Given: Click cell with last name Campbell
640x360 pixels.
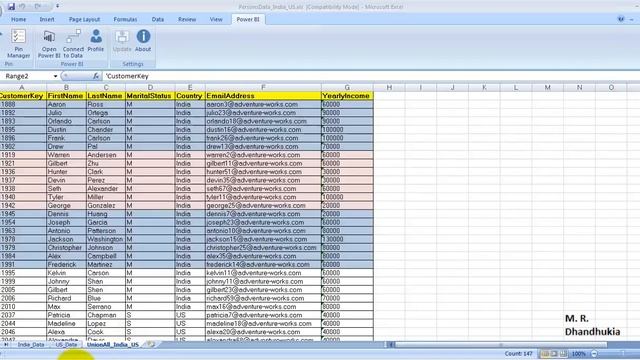Looking at the screenshot, I should (x=106, y=256).
